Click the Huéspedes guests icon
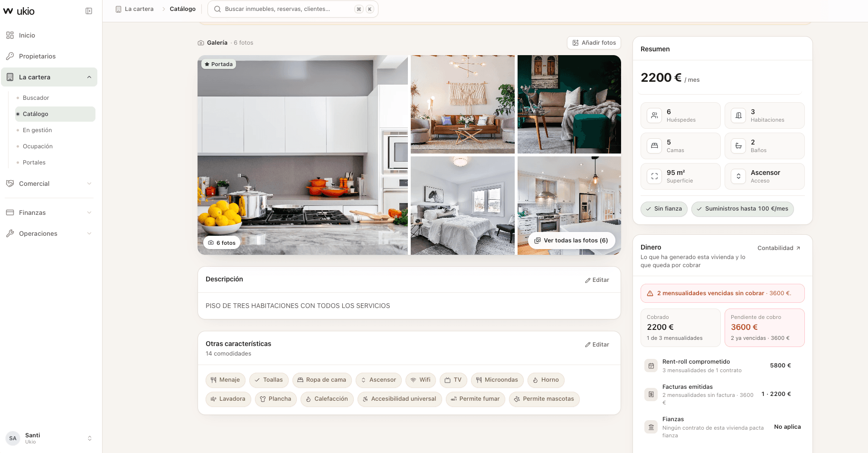The height and width of the screenshot is (453, 868). 654,116
